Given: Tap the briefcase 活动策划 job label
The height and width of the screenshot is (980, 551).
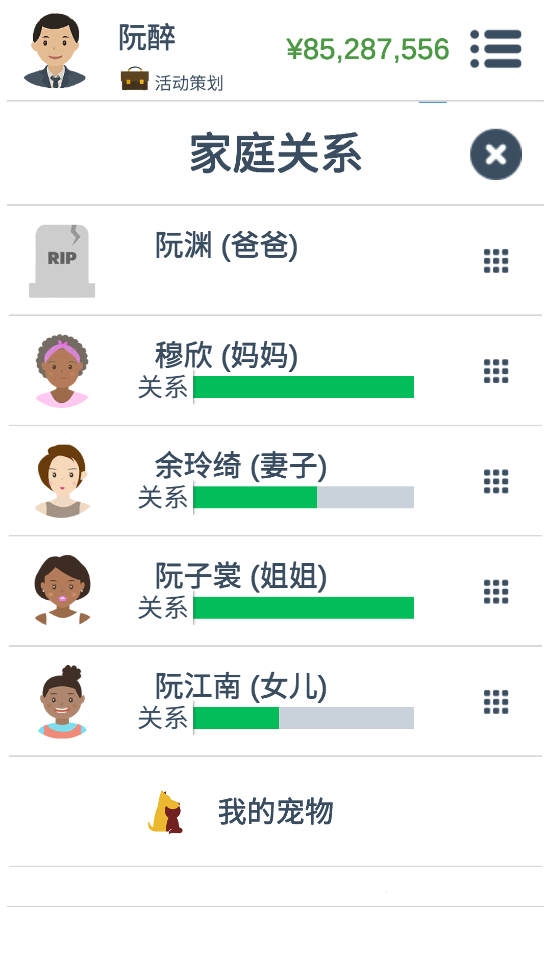Looking at the screenshot, I should pyautogui.click(x=172, y=81).
